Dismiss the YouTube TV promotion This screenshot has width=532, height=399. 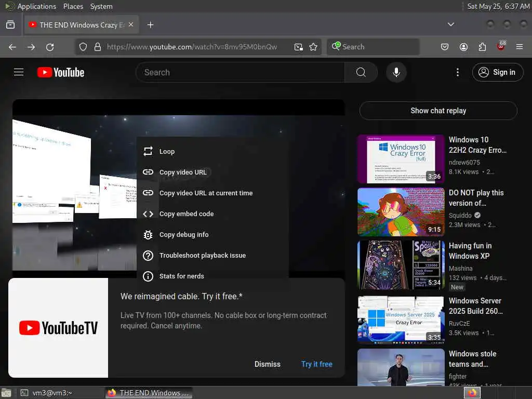pyautogui.click(x=268, y=364)
